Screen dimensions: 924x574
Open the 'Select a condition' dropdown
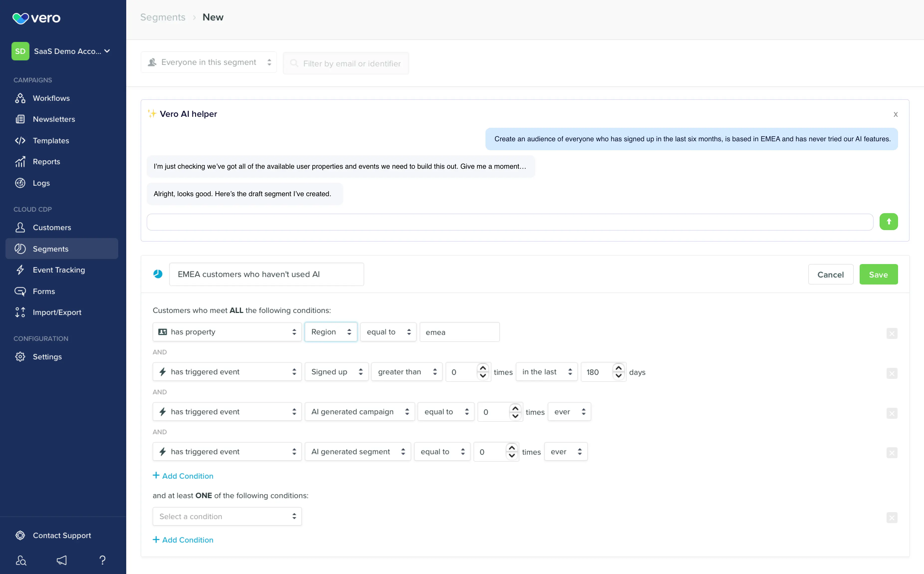pos(227,516)
